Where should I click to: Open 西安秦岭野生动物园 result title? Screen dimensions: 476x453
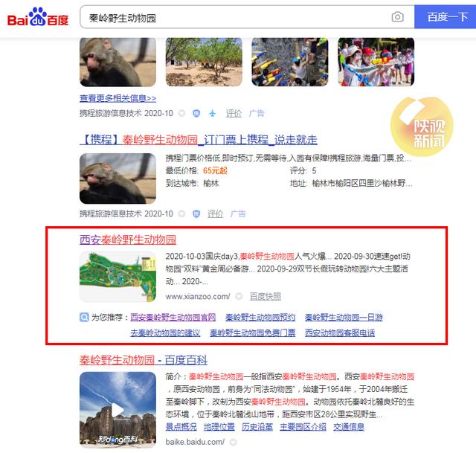[x=128, y=240]
